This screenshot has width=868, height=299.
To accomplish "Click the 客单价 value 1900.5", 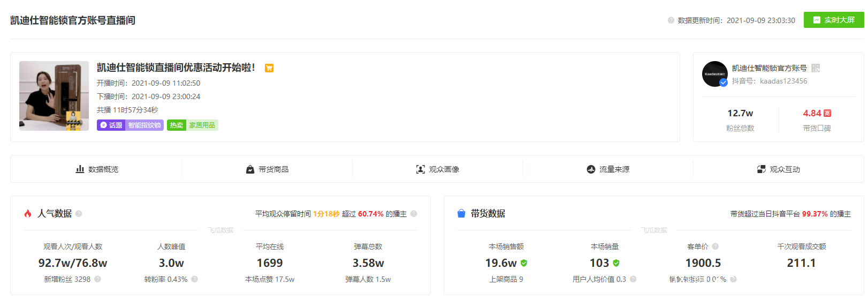I will coord(703,263).
